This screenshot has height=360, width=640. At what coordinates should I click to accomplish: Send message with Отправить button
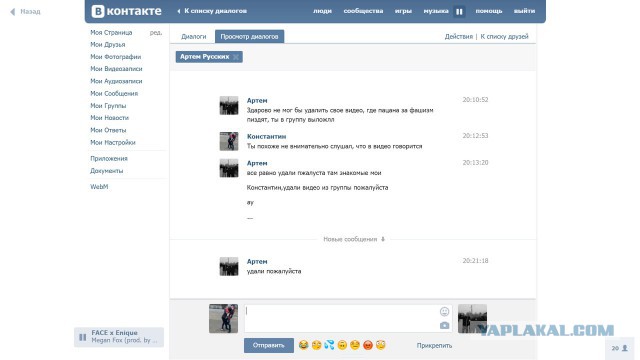[269, 345]
